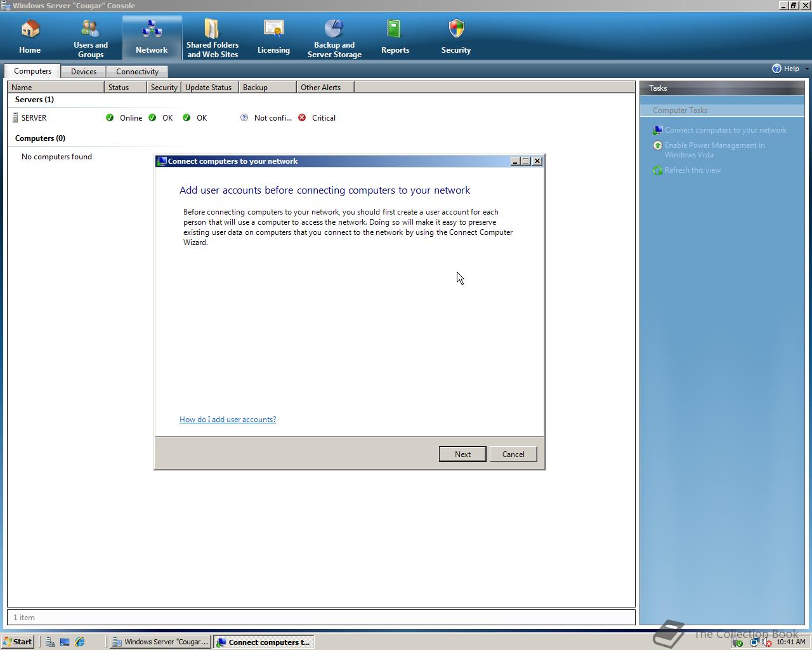812x650 pixels.
Task: Sort by the Name column header
Action: tap(56, 88)
